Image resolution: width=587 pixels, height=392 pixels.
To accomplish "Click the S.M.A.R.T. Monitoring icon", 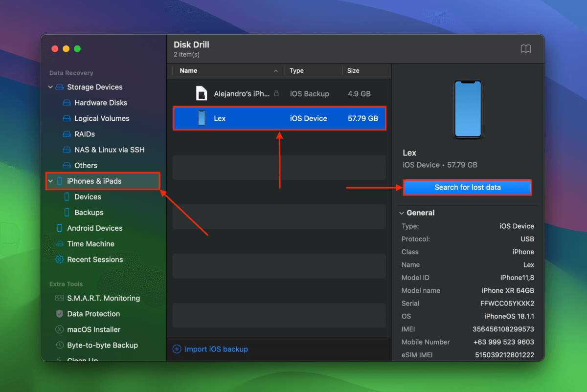I will click(60, 298).
